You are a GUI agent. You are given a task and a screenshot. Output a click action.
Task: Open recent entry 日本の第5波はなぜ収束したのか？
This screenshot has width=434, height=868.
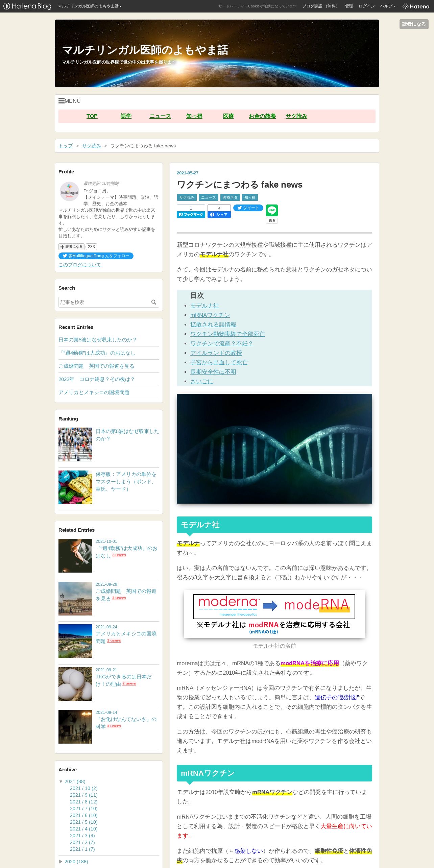pyautogui.click(x=98, y=340)
